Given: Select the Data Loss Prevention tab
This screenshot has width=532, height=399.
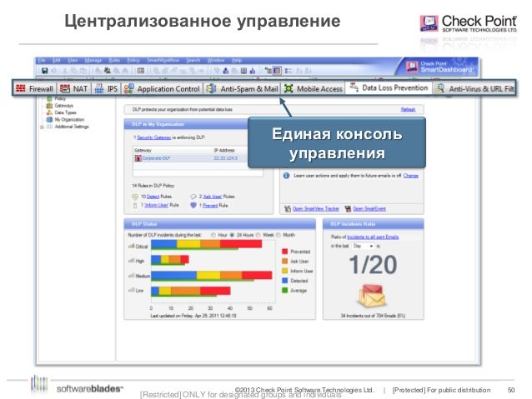Looking at the screenshot, I should point(389,87).
